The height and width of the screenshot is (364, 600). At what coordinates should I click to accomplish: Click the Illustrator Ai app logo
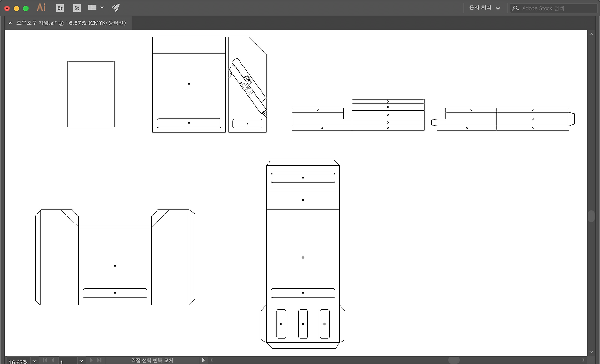click(41, 7)
